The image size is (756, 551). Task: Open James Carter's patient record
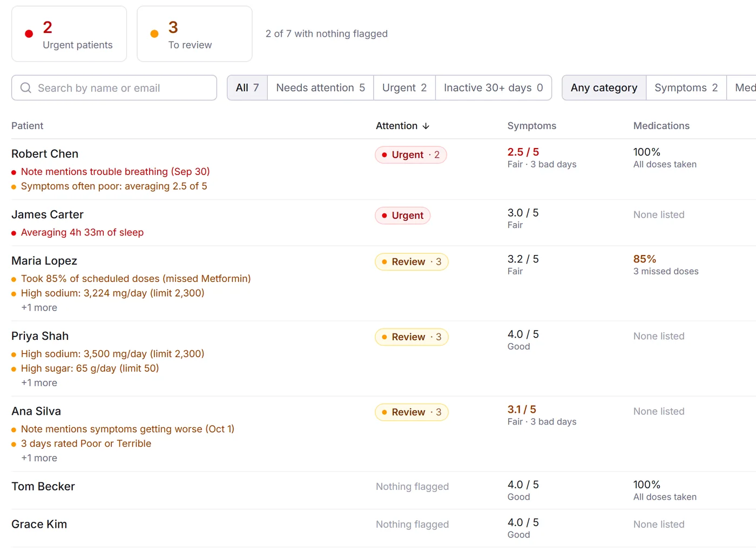(x=48, y=214)
